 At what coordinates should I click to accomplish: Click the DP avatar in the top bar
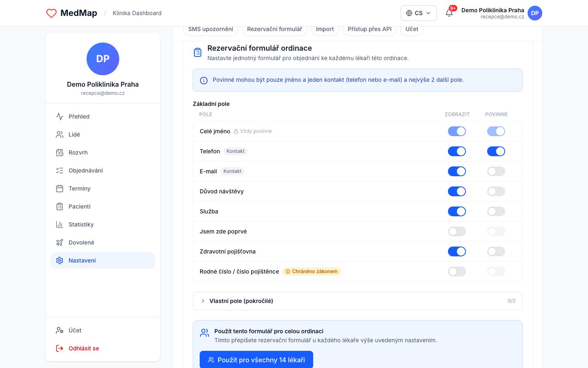[x=535, y=13]
